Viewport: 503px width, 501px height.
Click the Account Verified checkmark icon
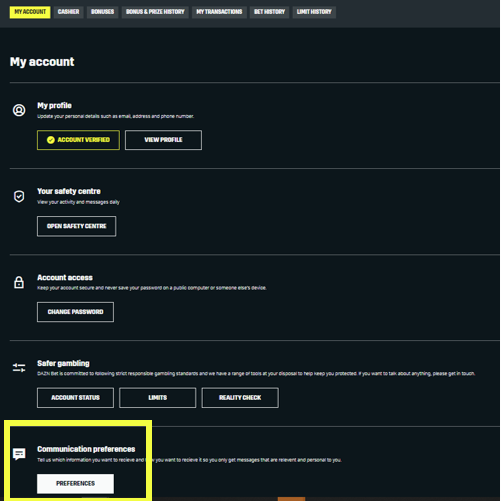tap(51, 140)
